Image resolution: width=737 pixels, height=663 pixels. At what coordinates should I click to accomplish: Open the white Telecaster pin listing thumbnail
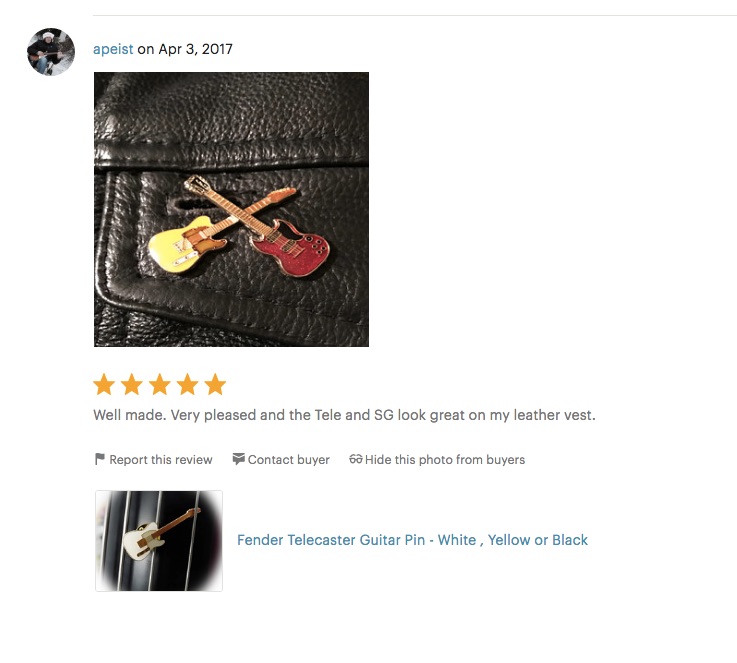pyautogui.click(x=159, y=541)
